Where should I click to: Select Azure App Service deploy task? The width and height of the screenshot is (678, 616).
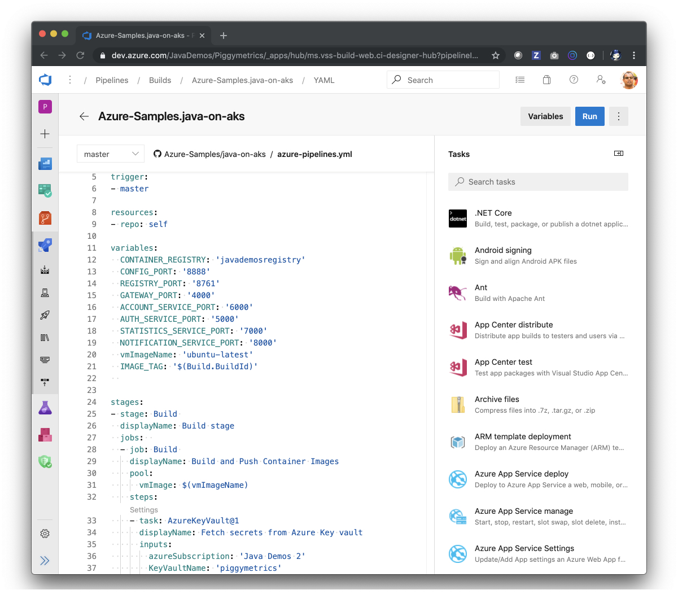click(538, 479)
